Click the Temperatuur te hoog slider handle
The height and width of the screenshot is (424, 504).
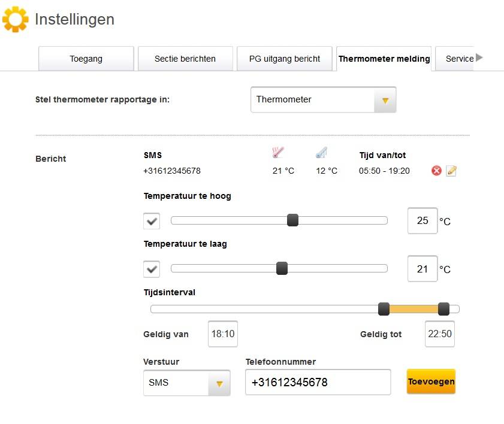(x=292, y=220)
